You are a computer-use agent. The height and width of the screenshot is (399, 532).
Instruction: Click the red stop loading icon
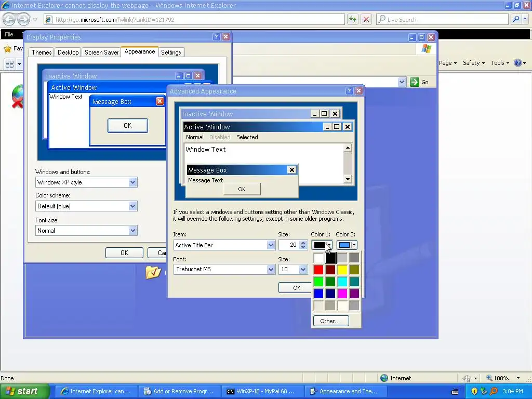[x=366, y=19]
